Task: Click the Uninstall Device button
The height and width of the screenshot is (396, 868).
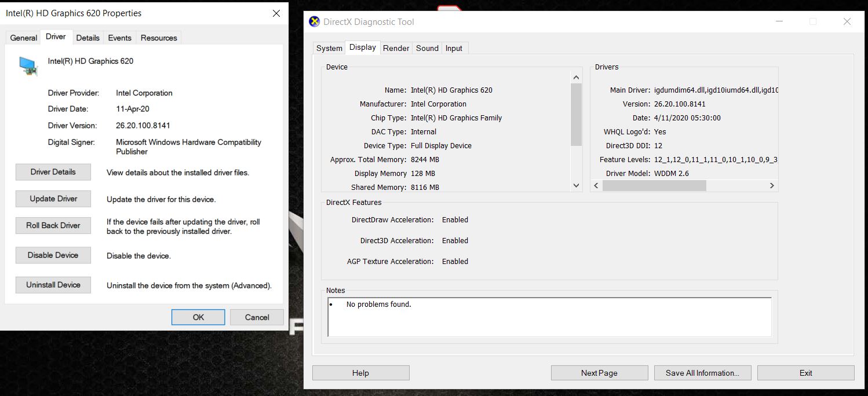Action: 53,285
